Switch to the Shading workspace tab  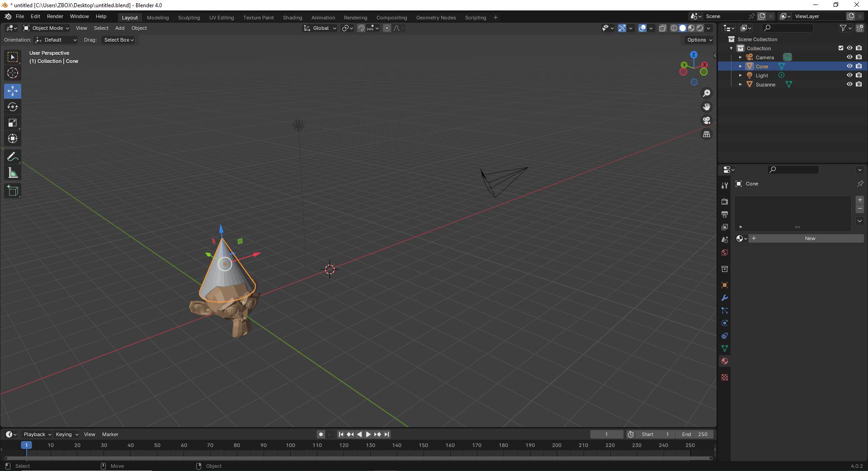click(292, 17)
